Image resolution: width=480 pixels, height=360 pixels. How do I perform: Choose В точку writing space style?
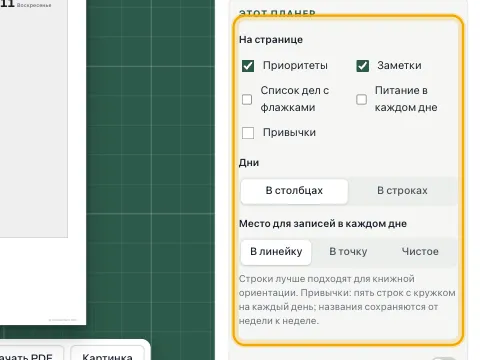click(348, 252)
